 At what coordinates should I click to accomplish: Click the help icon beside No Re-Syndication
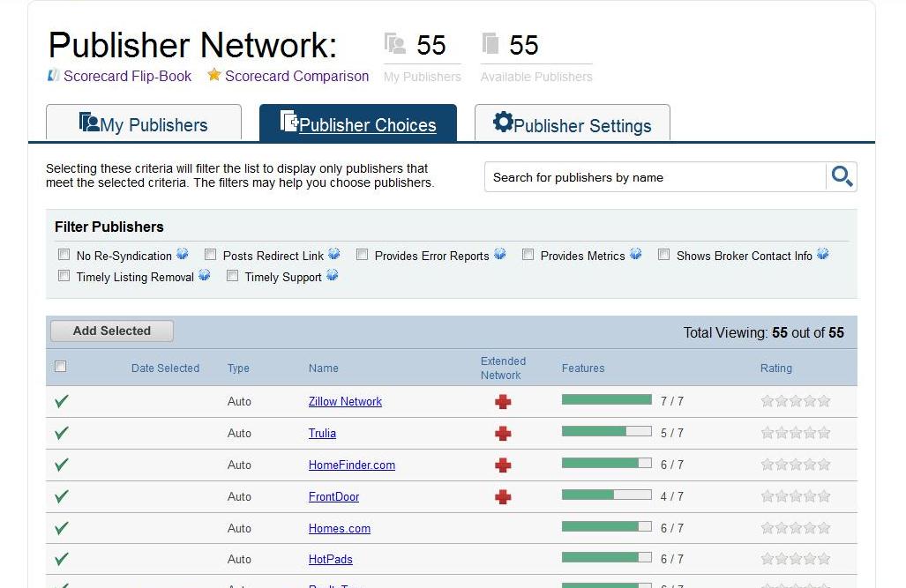pyautogui.click(x=182, y=254)
